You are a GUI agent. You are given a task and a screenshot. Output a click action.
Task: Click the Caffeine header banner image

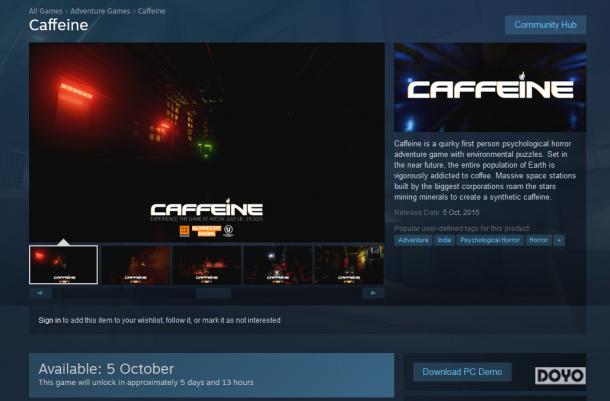point(490,88)
